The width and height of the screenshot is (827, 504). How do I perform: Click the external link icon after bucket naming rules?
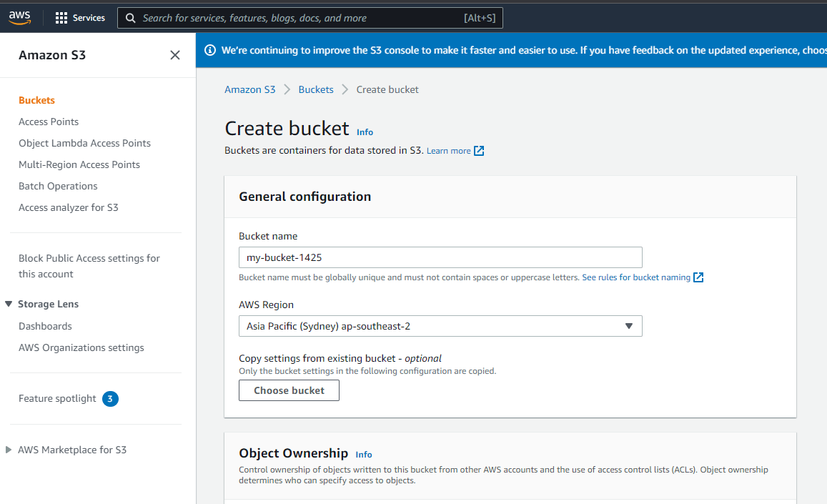(698, 277)
